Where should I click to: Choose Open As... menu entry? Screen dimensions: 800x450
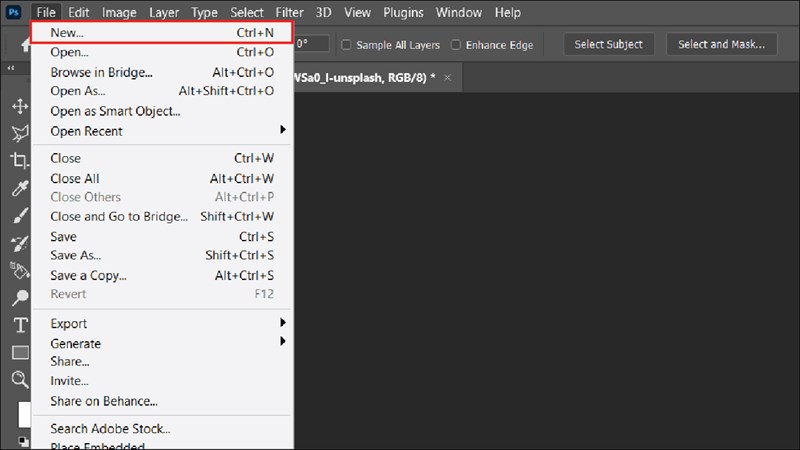(162, 91)
